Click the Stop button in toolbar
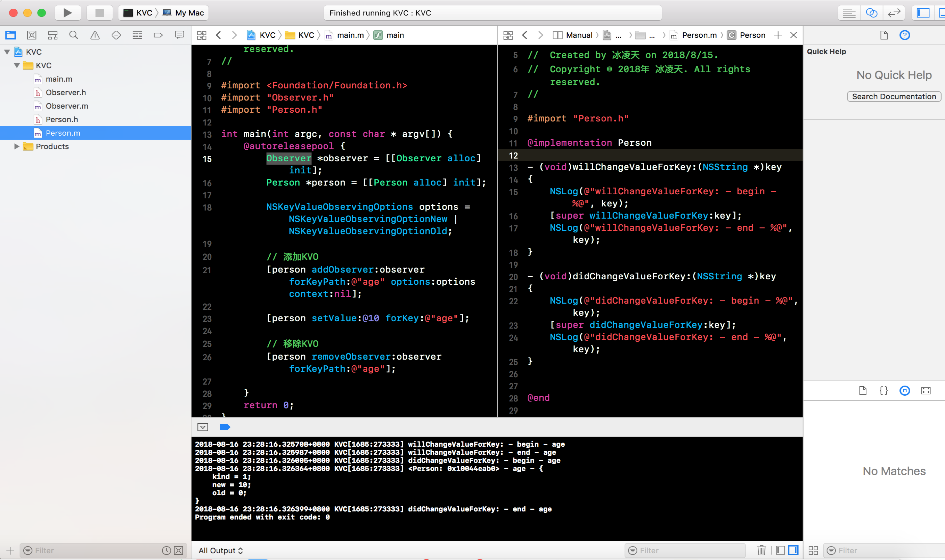This screenshot has height=560, width=945. [x=99, y=13]
